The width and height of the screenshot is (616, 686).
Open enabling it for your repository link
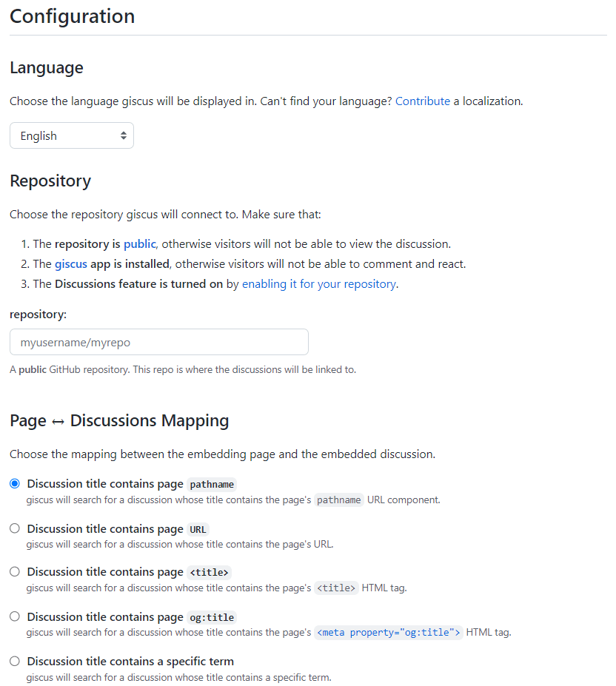319,284
